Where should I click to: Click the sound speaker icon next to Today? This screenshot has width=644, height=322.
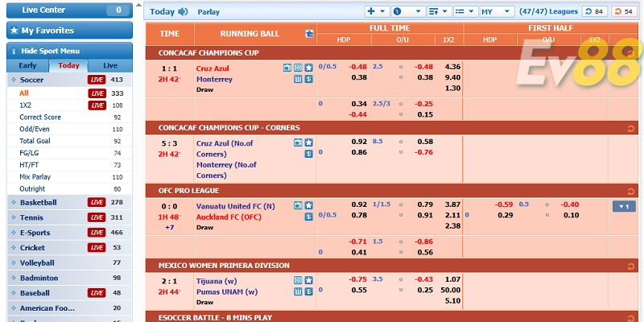[183, 12]
